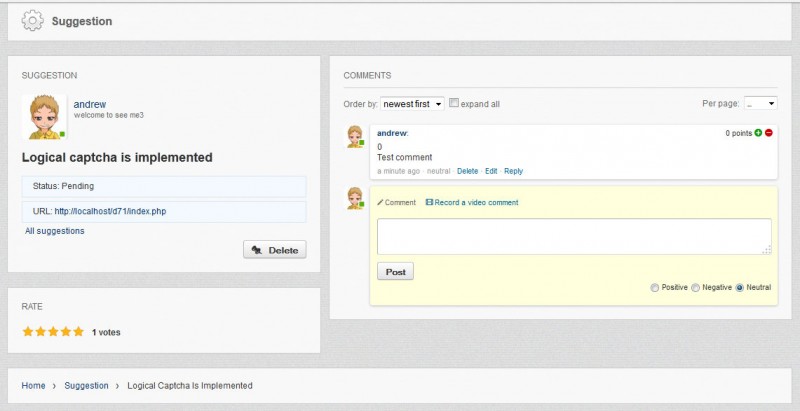Select the Positive radio button
Viewport: 800px width, 411px height.
click(655, 288)
